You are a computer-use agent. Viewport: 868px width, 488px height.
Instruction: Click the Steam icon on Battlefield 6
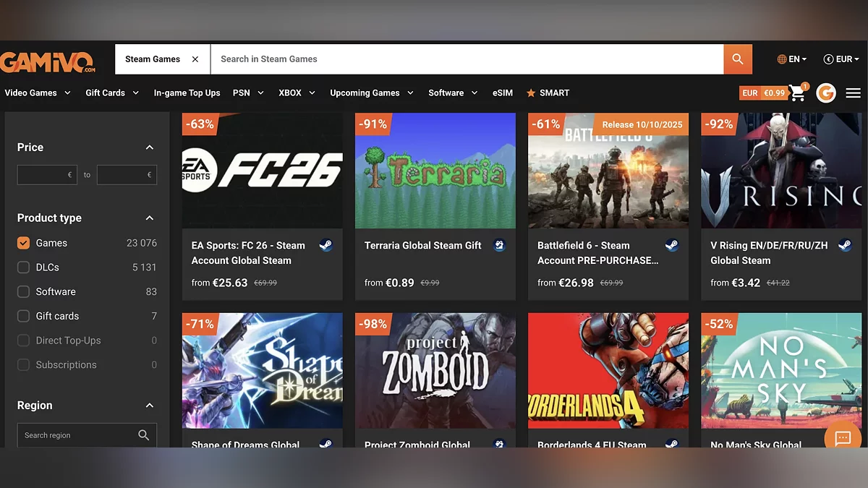[x=672, y=245]
